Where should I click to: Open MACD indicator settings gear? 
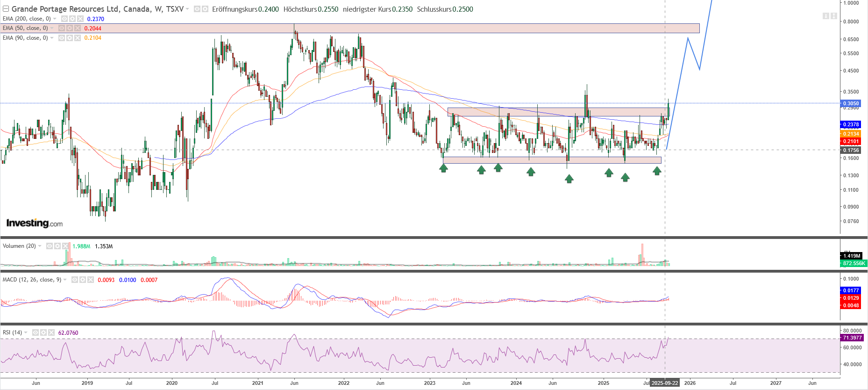coord(83,280)
